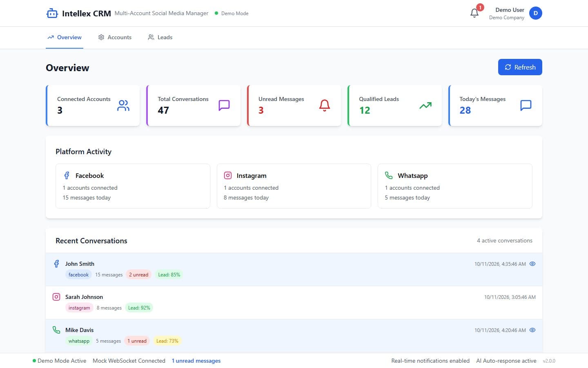Click the Whatsapp platform card title
The width and height of the screenshot is (588, 368).
pos(413,175)
